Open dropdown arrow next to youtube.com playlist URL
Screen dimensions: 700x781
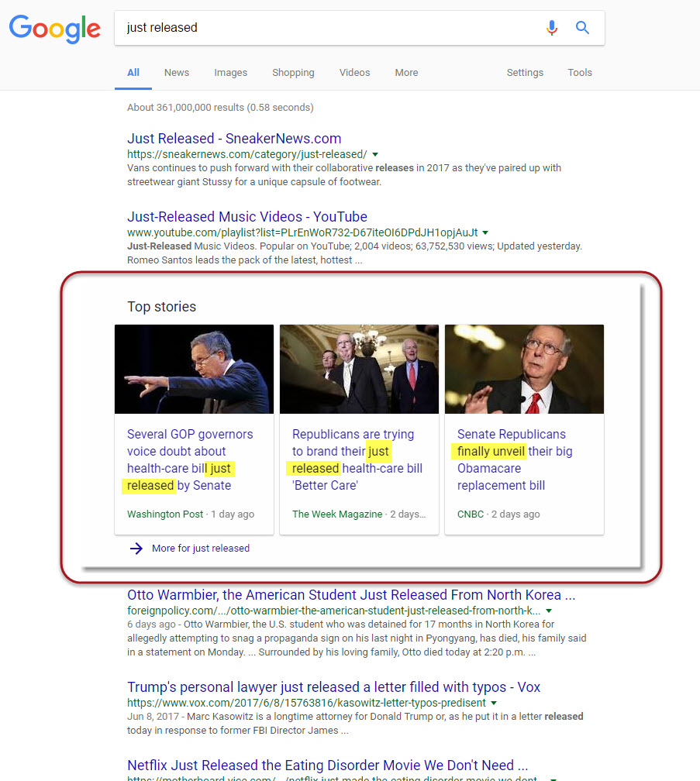485,232
